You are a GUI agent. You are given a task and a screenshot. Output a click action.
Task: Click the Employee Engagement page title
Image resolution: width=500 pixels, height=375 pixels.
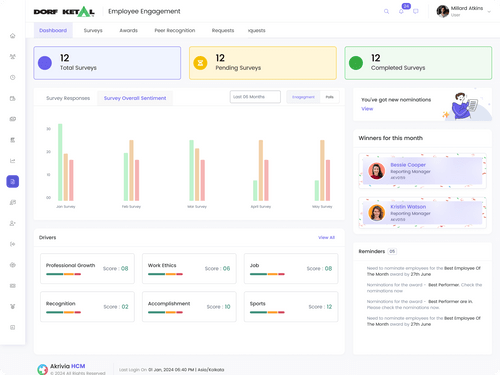pos(144,11)
